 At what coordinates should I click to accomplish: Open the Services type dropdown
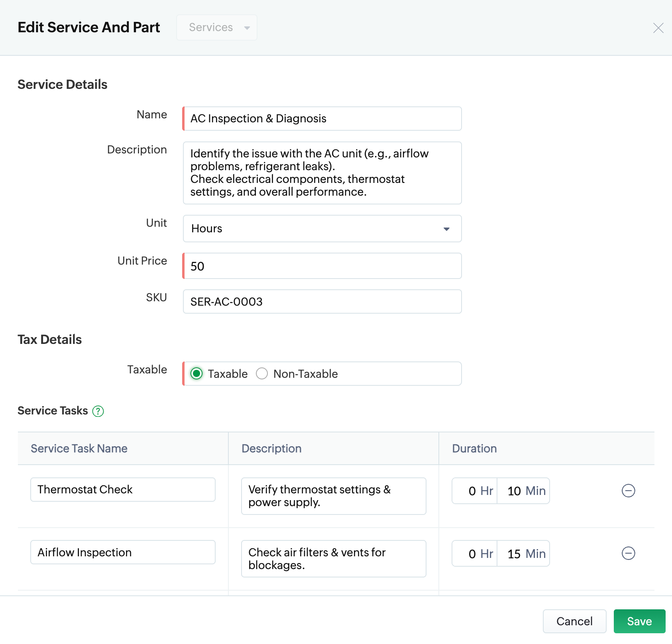(x=217, y=27)
